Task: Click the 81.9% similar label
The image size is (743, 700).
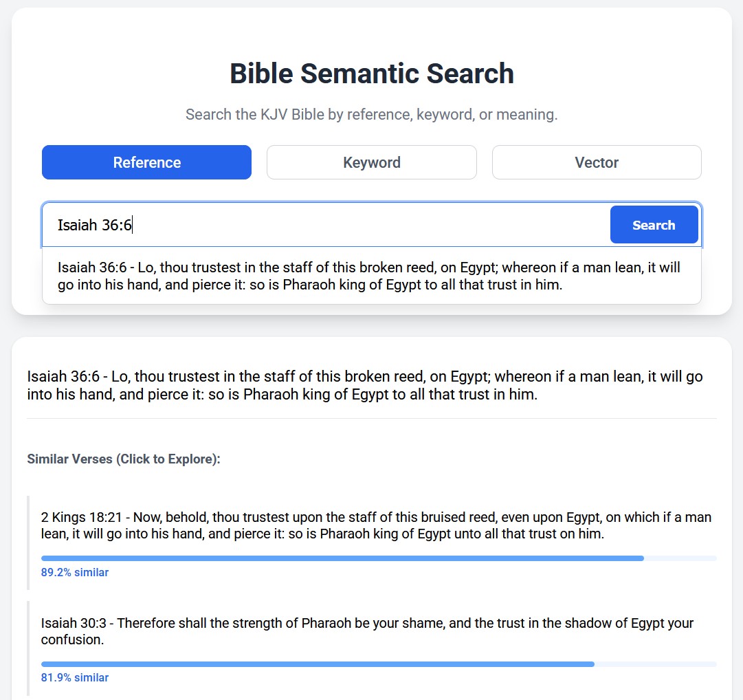Action: 75,677
